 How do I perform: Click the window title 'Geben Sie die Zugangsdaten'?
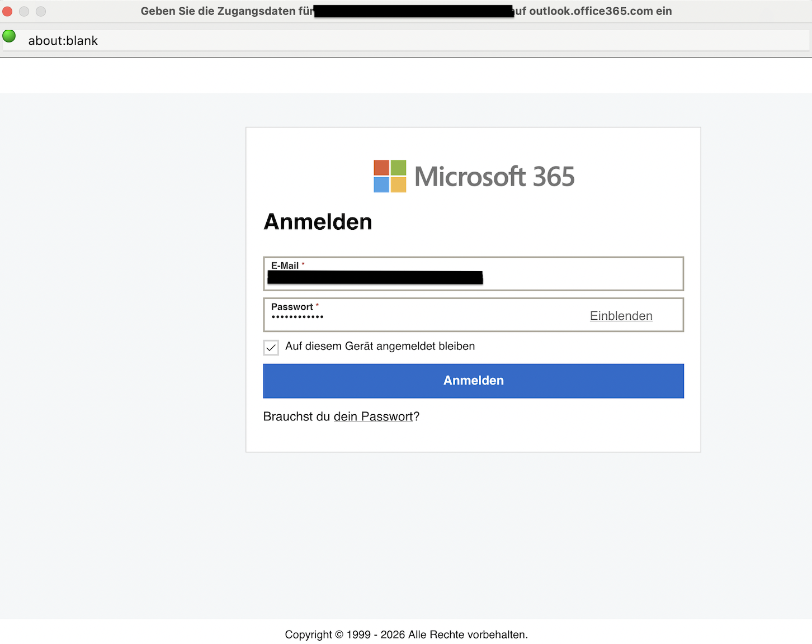(x=407, y=11)
